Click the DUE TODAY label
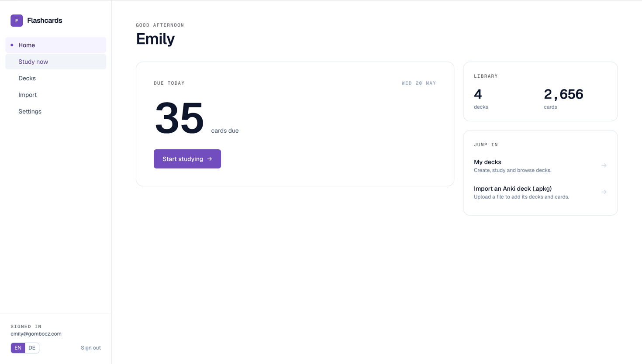The image size is (642, 364). pyautogui.click(x=169, y=83)
